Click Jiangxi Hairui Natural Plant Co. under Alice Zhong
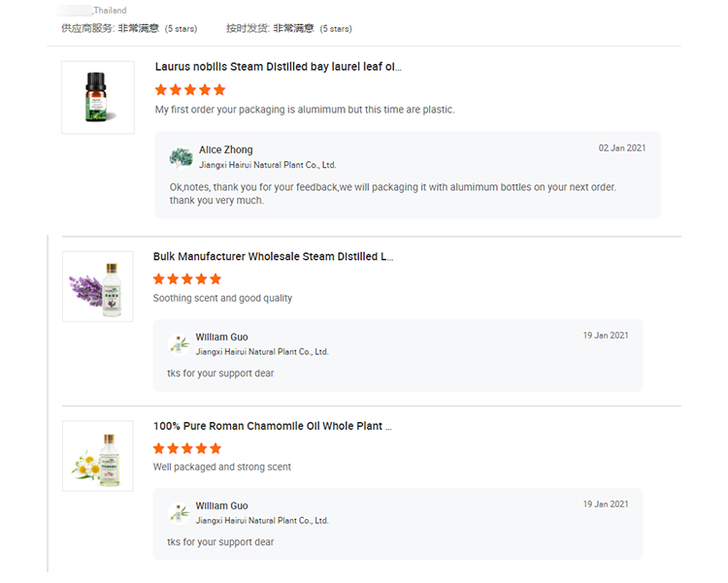Viewport: 728px width, 583px height. click(x=267, y=166)
